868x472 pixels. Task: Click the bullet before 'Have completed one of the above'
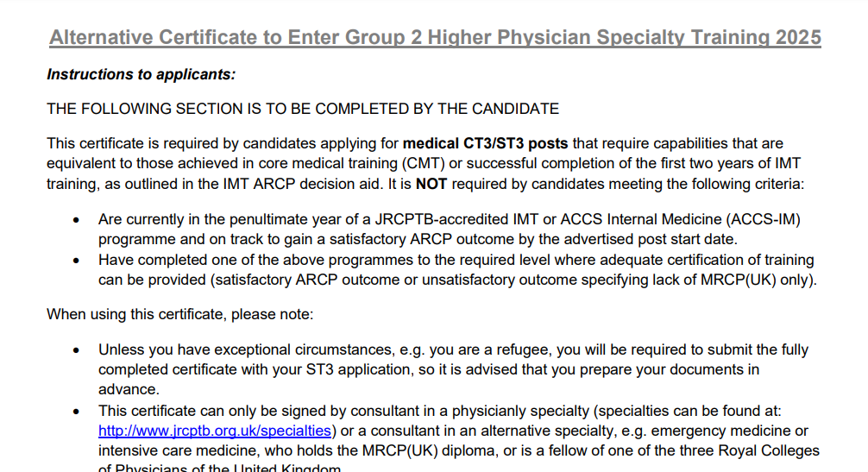point(76,261)
